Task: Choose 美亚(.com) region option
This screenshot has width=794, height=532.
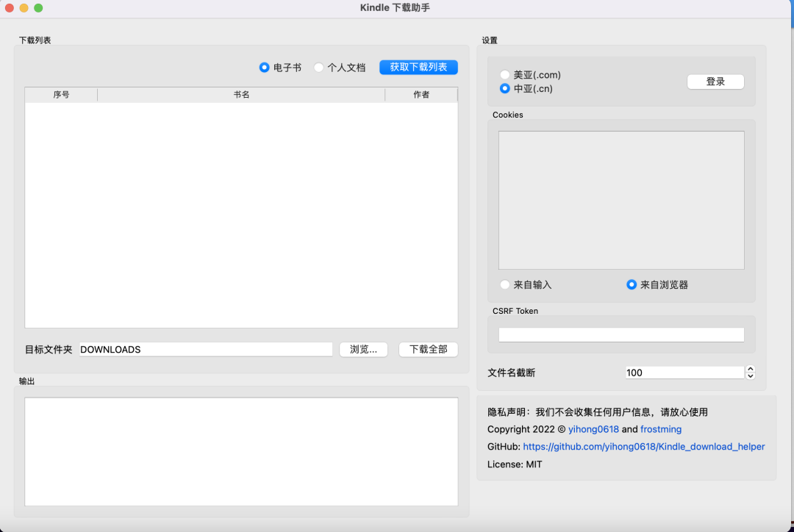Action: (x=505, y=75)
